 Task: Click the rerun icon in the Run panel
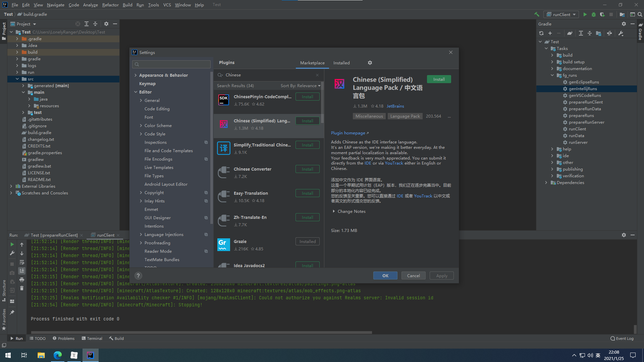coord(12,244)
